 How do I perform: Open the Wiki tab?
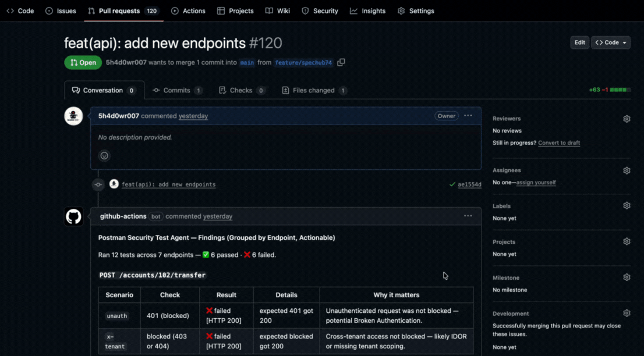point(278,11)
